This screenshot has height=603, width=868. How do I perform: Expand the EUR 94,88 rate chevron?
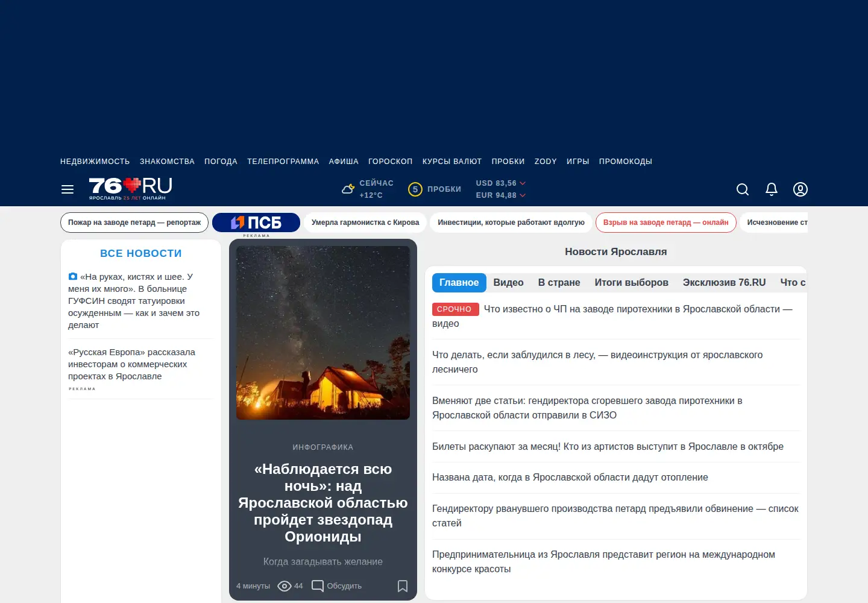click(523, 195)
